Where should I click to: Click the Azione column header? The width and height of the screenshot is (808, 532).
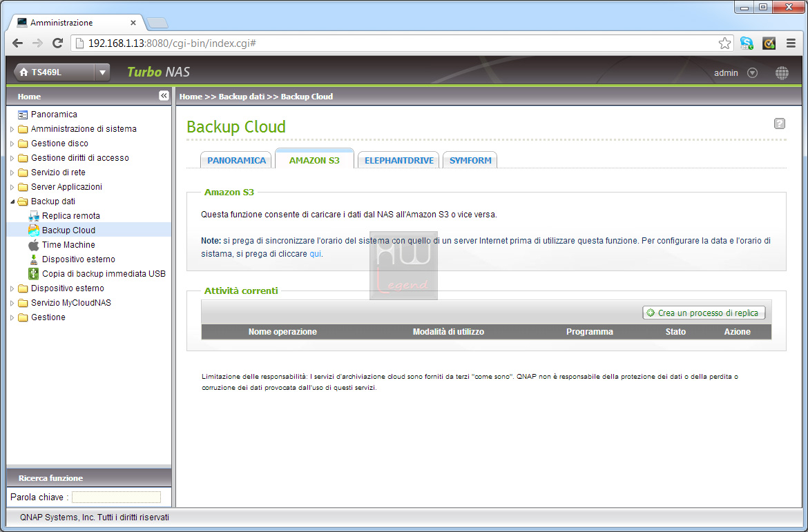[738, 332]
